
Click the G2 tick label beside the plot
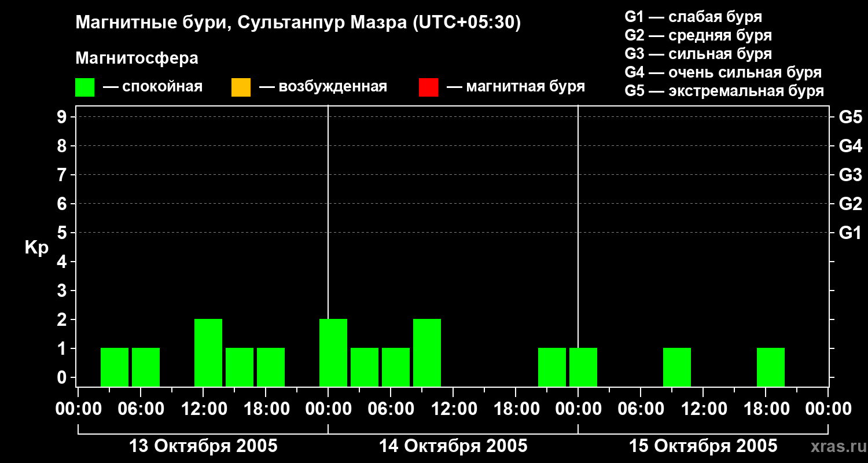tap(851, 204)
